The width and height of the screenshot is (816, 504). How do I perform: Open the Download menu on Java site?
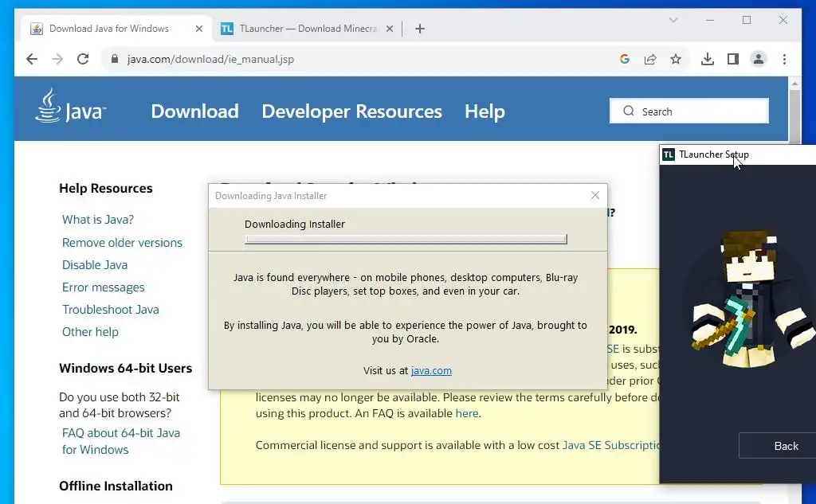click(x=194, y=111)
